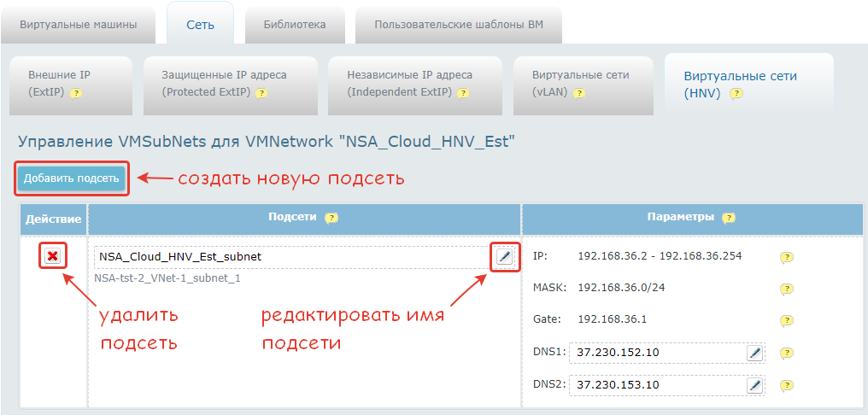The width and height of the screenshot is (868, 415).
Task: Open help icon next to Параметры header
Action: [x=729, y=219]
